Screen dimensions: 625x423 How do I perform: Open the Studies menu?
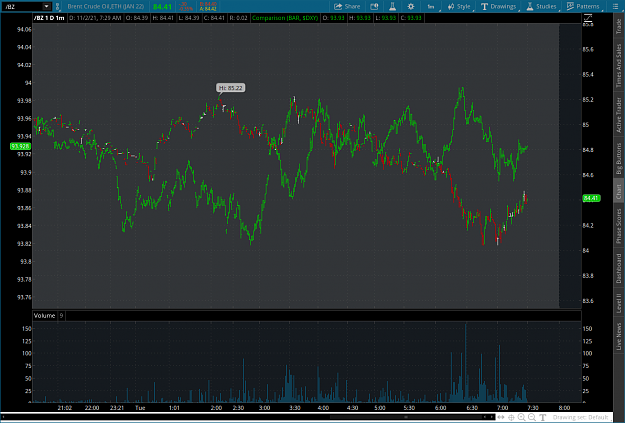(542, 6)
